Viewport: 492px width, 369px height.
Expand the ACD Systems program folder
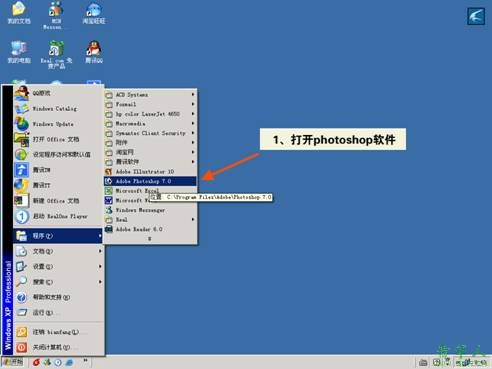150,95
